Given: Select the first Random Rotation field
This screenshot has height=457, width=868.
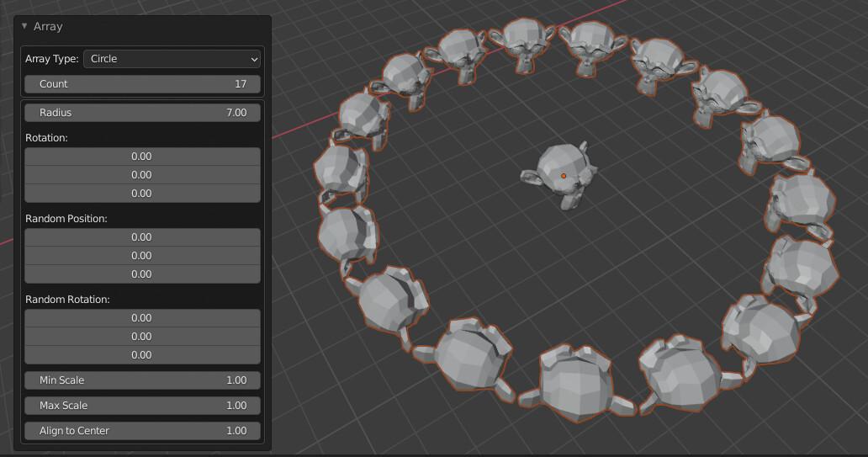Looking at the screenshot, I should (x=142, y=318).
